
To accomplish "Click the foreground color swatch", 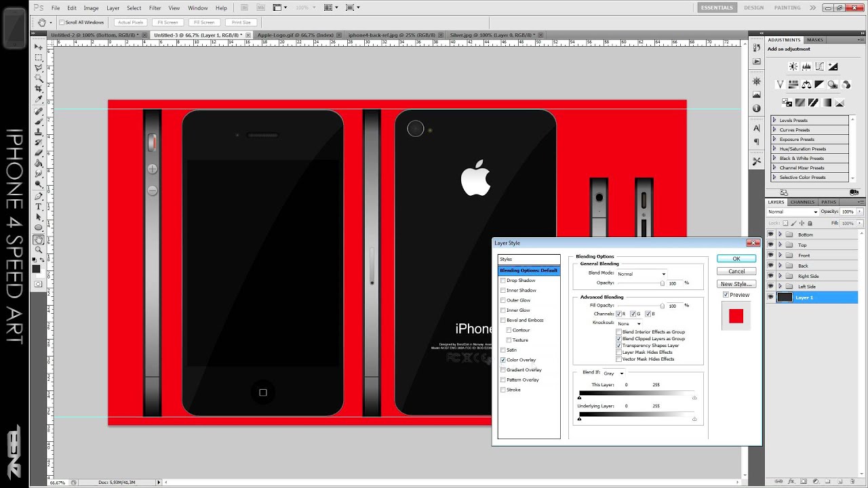I will [36, 269].
